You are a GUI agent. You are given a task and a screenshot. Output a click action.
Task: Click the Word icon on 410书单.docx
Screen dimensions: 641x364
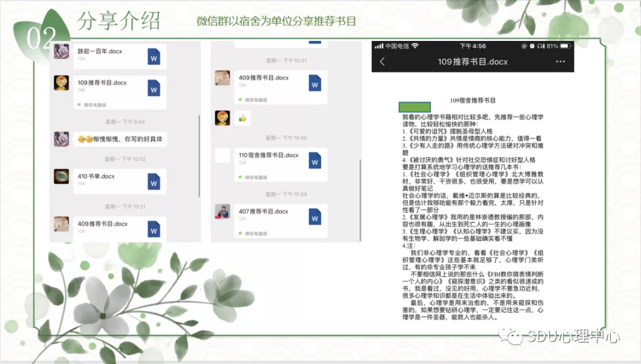[x=154, y=182]
